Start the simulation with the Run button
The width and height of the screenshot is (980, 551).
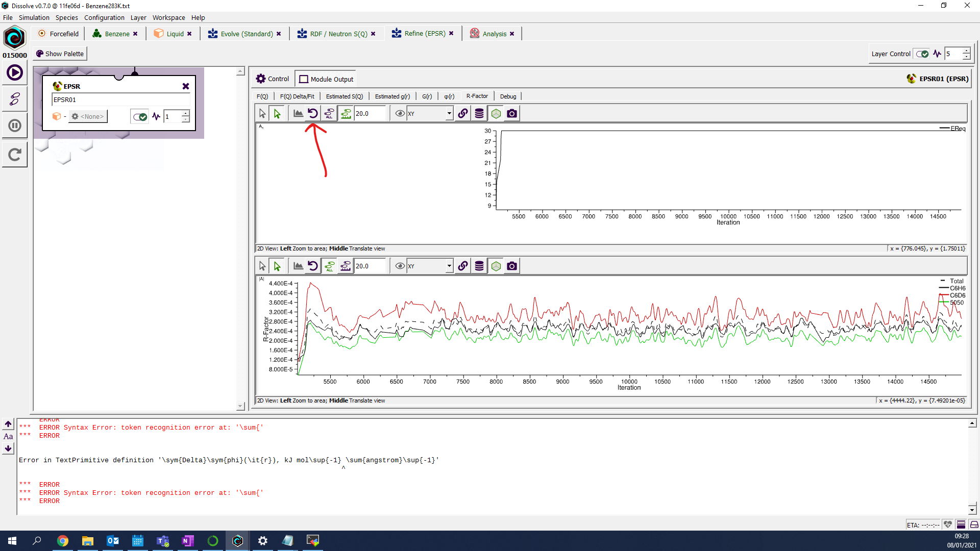pyautogui.click(x=14, y=72)
